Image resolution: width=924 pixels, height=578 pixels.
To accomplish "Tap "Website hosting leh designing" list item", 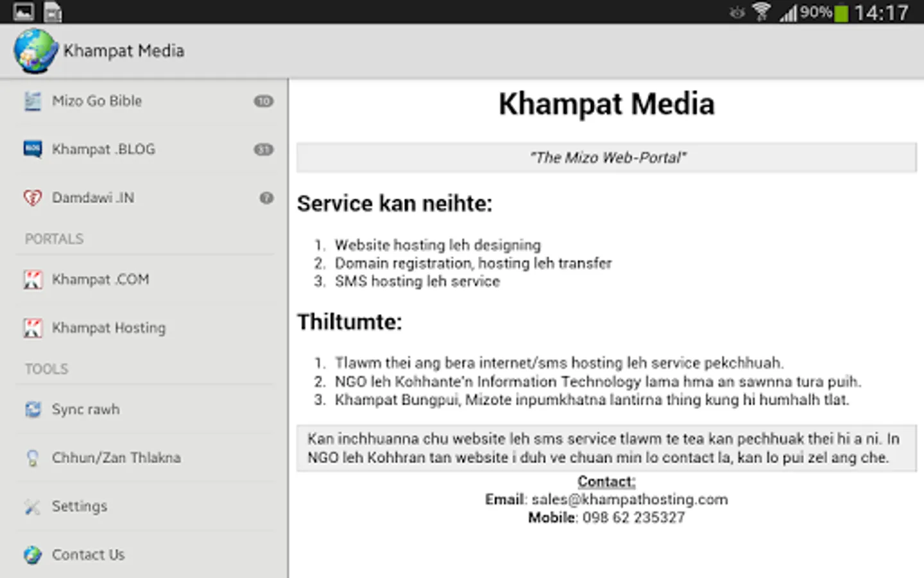I will 438,245.
